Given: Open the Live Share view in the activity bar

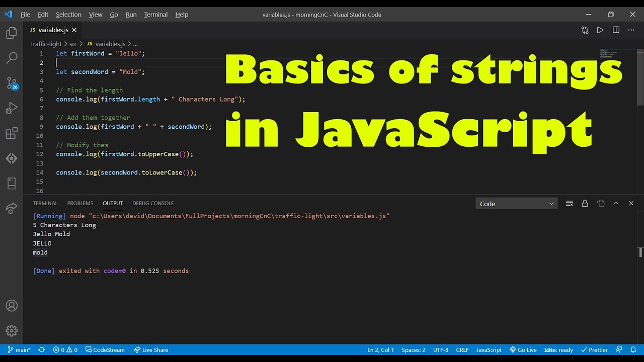Looking at the screenshot, I should 12,208.
